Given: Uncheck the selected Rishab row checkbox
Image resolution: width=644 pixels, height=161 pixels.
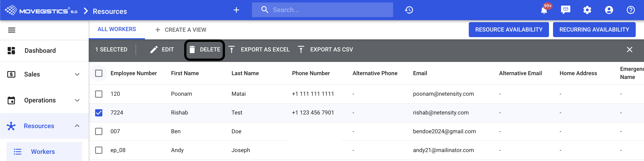Looking at the screenshot, I should pos(99,113).
